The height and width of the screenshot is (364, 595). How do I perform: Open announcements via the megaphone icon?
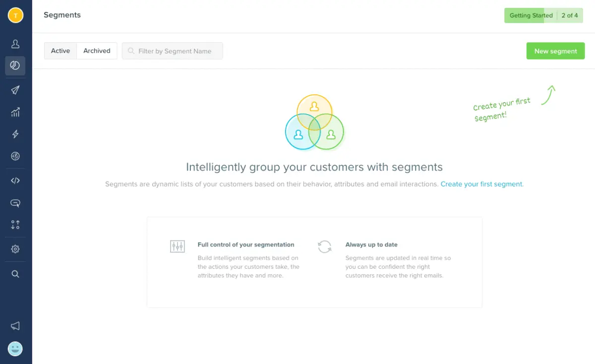[x=15, y=326]
